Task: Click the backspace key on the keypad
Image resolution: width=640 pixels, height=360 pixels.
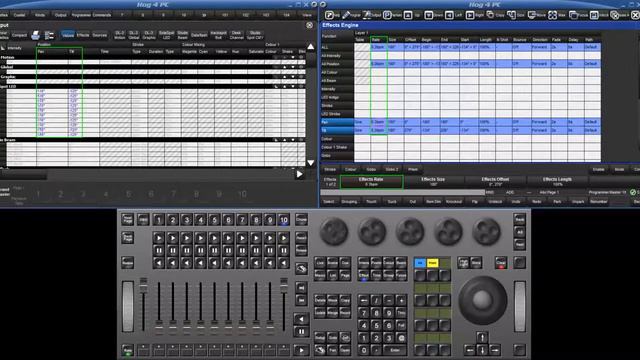Action: tap(363, 300)
